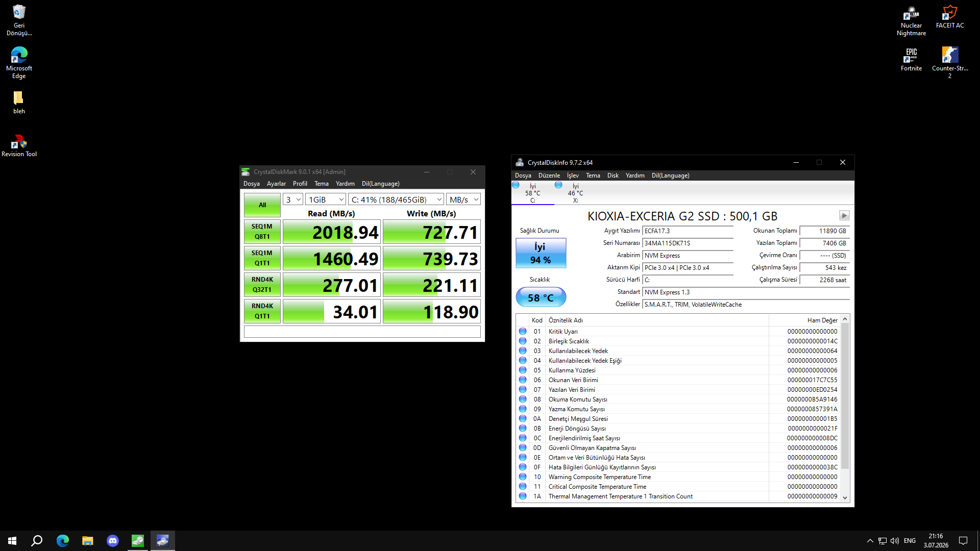Launch FACEIT AC desktop shortcut
Viewport: 980px width, 551px height.
coord(950,16)
